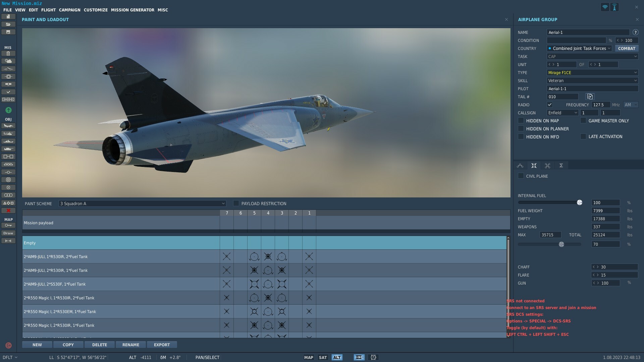Screen dimensions: 644x362
Task: Open the triggers icon in MIS section
Action: 8,69
